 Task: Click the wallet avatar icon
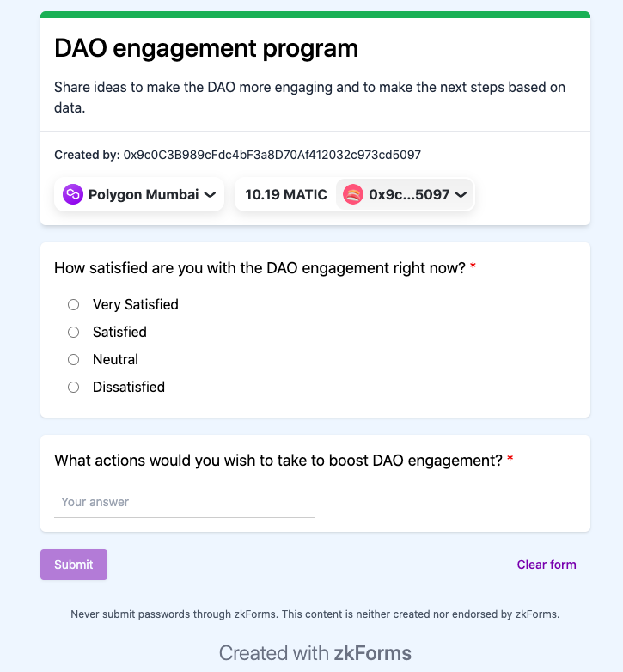tap(353, 195)
